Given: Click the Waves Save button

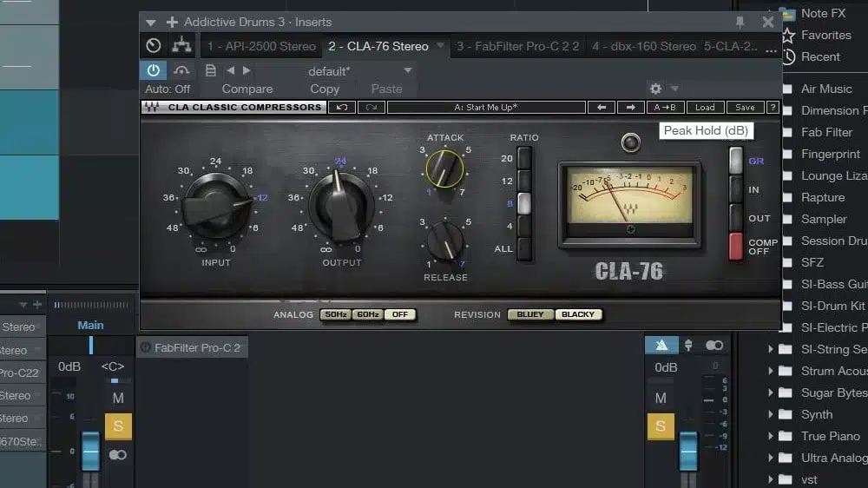Looking at the screenshot, I should [x=745, y=108].
